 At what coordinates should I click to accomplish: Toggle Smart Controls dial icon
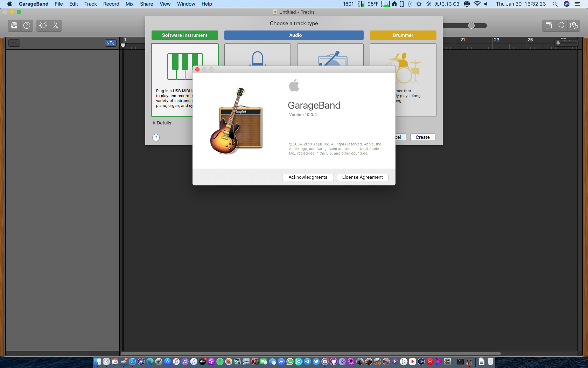click(x=43, y=25)
